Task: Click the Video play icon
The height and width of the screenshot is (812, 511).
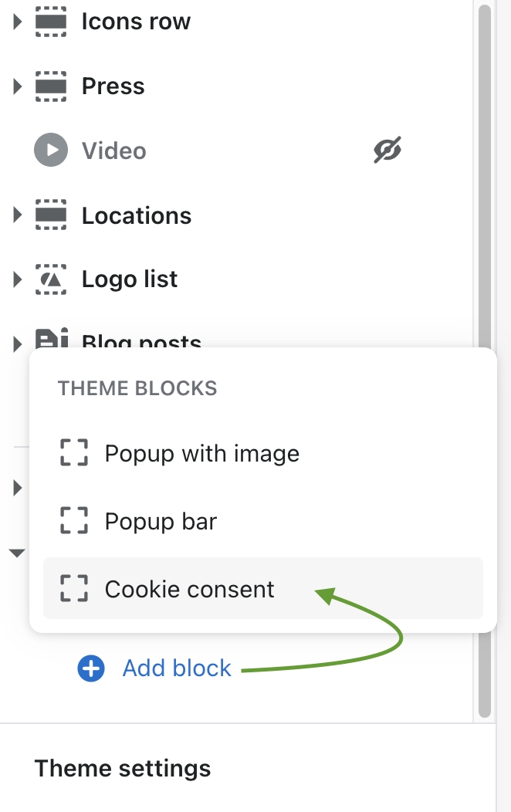Action: [52, 151]
